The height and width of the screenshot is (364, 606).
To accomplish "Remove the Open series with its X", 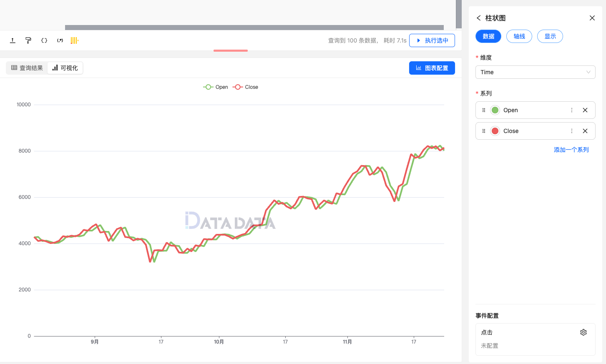I will 585,110.
